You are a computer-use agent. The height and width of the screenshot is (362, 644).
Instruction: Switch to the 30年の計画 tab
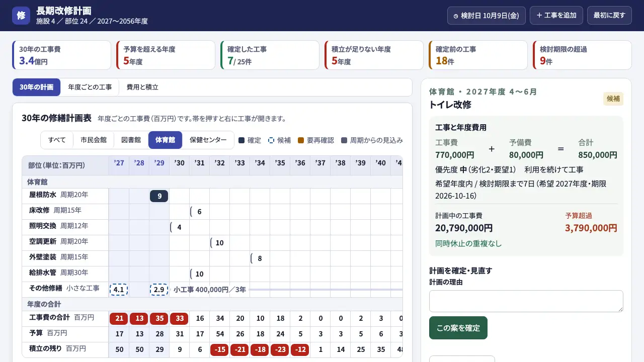point(36,87)
